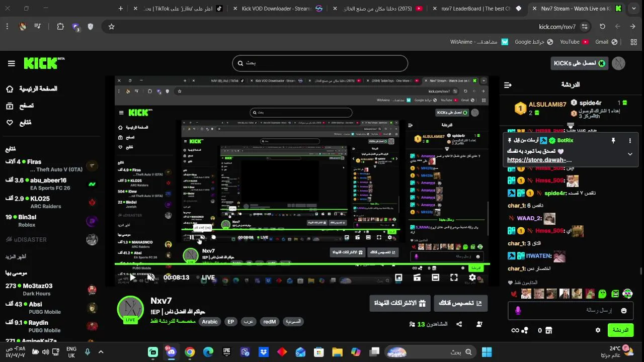Unmute the stream with the muted speaker icon
644x362 pixels.
[151, 278]
